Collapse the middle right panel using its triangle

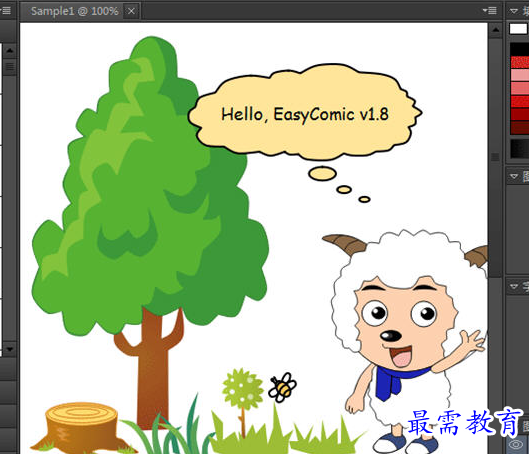[513, 176]
